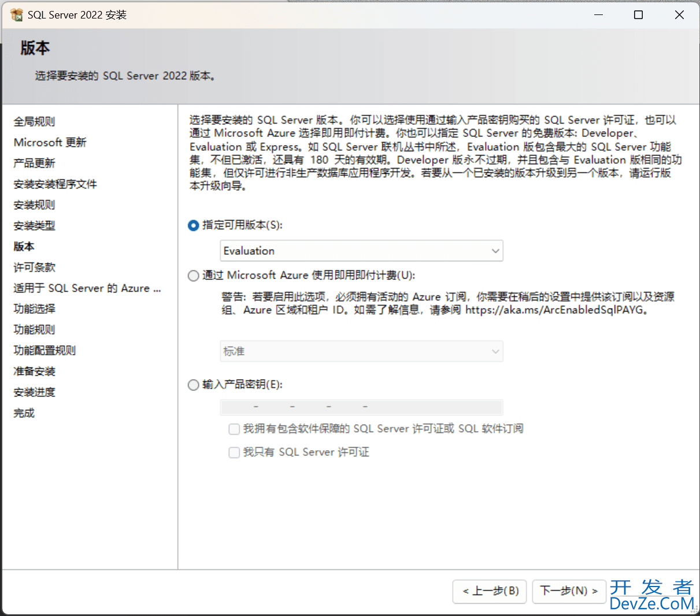Viewport: 700px width, 616px height.
Task: Click the 安装进度 step
Action: (35, 392)
